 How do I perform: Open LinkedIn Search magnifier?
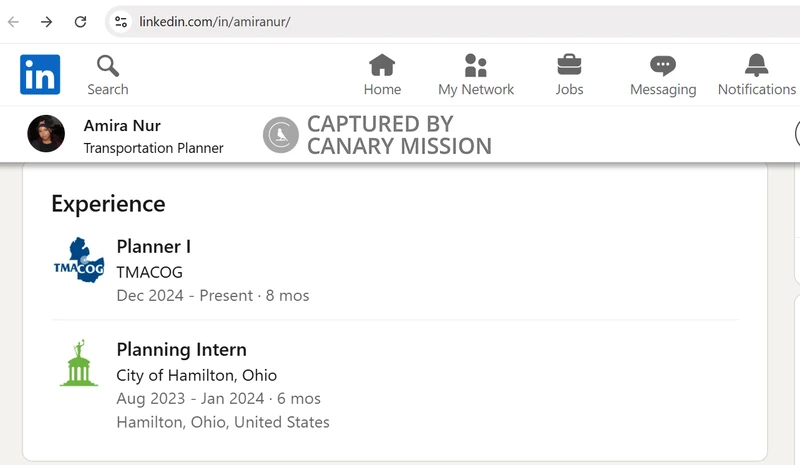click(x=107, y=67)
